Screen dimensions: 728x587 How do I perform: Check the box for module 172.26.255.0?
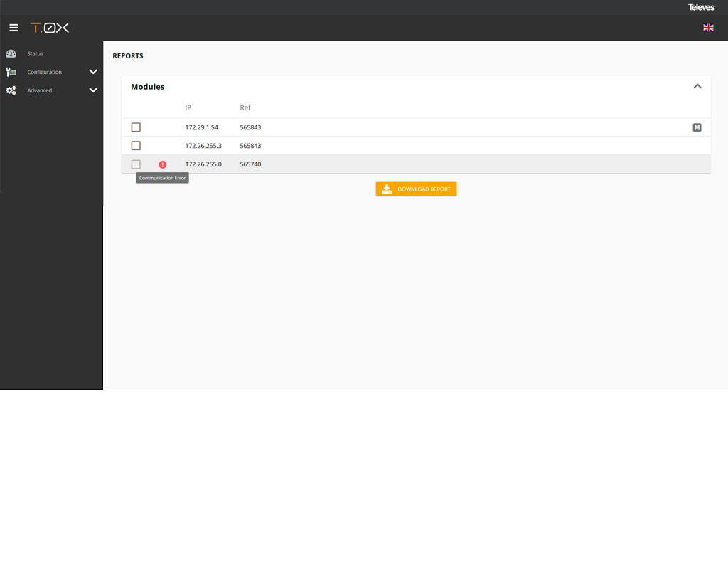136,164
